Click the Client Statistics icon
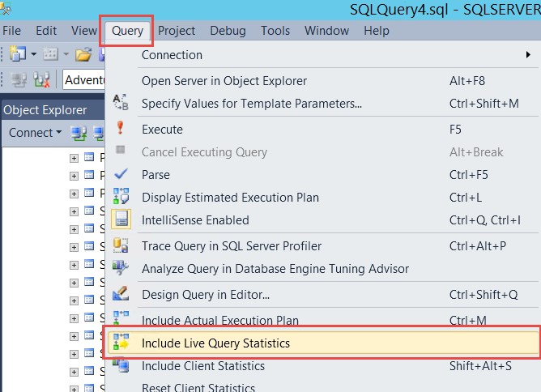541x392 pixels. click(121, 364)
